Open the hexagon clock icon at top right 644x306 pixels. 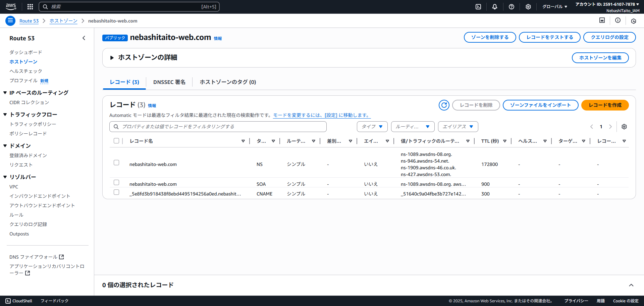pyautogui.click(x=634, y=21)
